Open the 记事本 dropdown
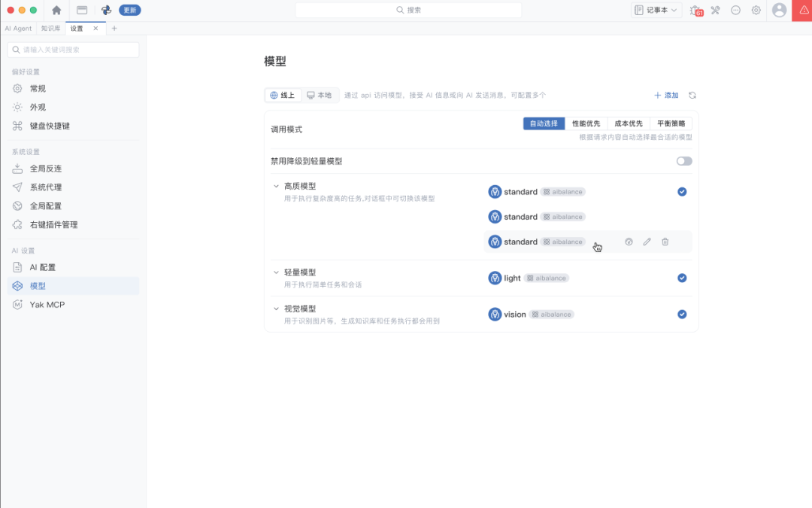 tap(656, 10)
